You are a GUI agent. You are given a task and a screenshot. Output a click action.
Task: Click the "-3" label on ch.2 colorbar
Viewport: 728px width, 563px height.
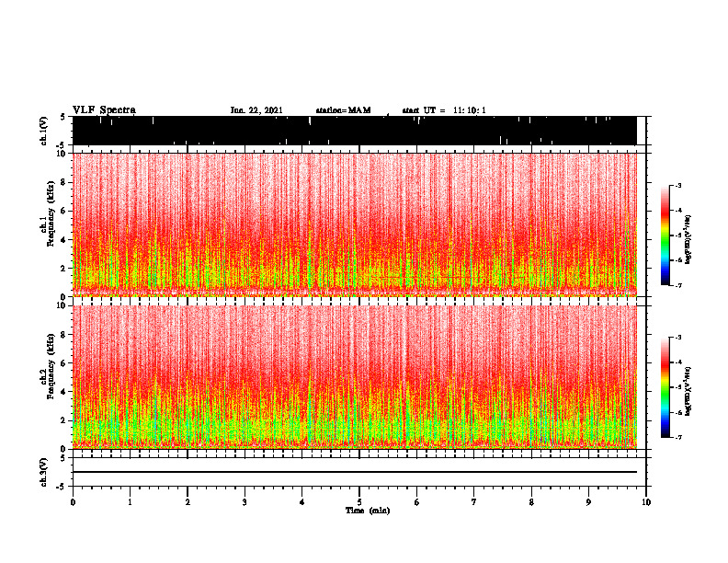pos(678,338)
